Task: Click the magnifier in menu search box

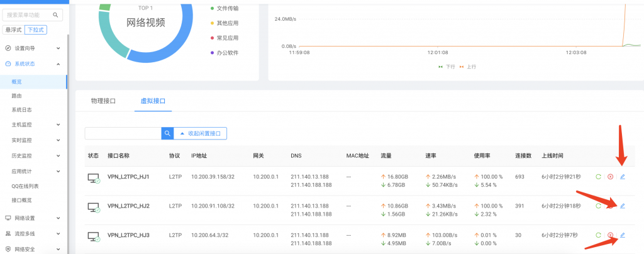Action: 56,15
